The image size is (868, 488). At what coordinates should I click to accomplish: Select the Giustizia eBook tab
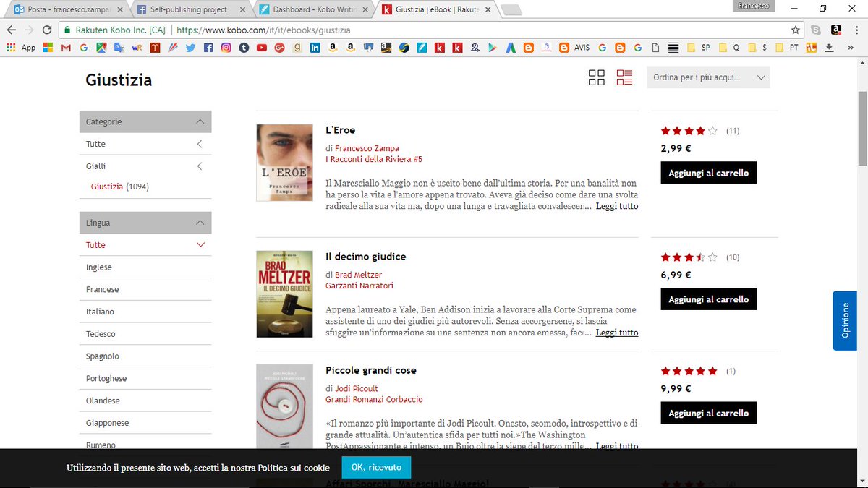(436, 9)
